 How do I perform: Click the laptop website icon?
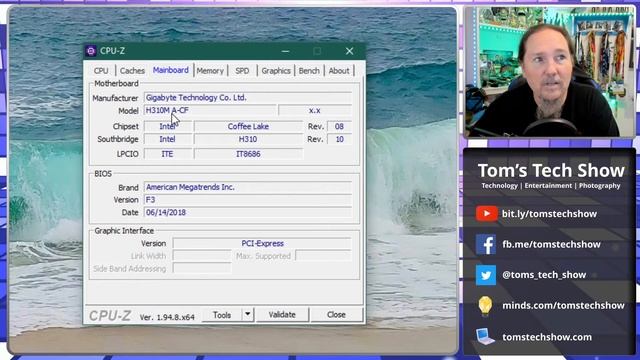485,336
